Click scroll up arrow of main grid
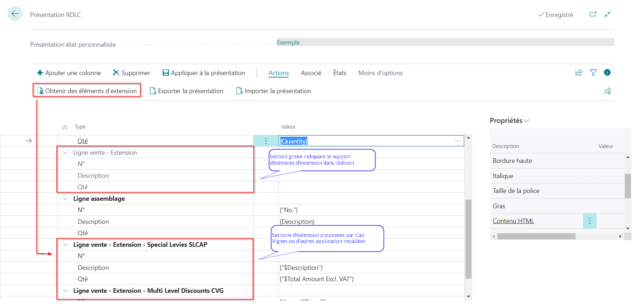The height and width of the screenshot is (307, 644). 468,138
